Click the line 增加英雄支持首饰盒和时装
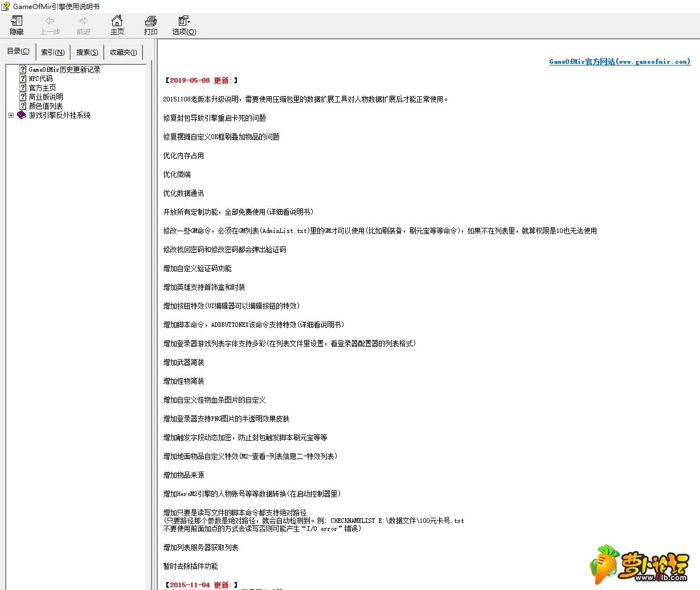The height and width of the screenshot is (590, 700). (204, 287)
